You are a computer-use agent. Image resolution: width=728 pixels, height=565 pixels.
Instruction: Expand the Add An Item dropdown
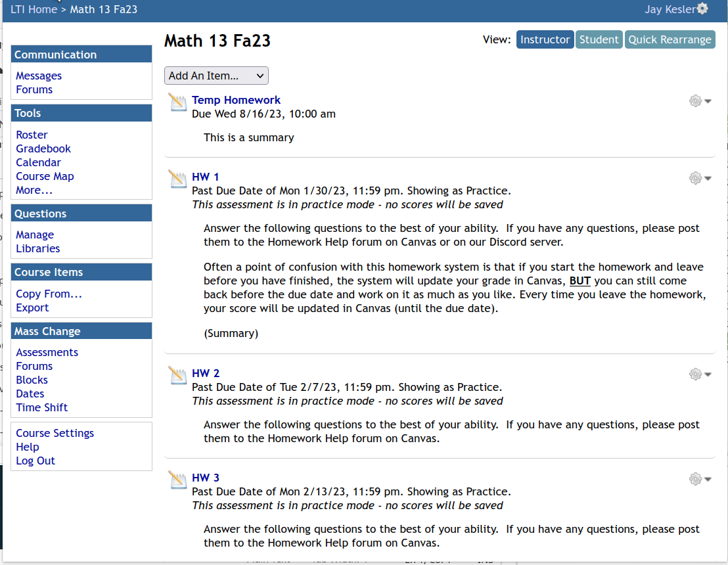point(216,76)
